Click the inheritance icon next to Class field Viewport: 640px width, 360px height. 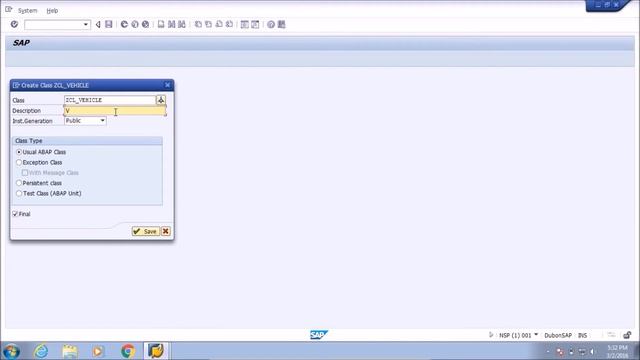pos(161,100)
